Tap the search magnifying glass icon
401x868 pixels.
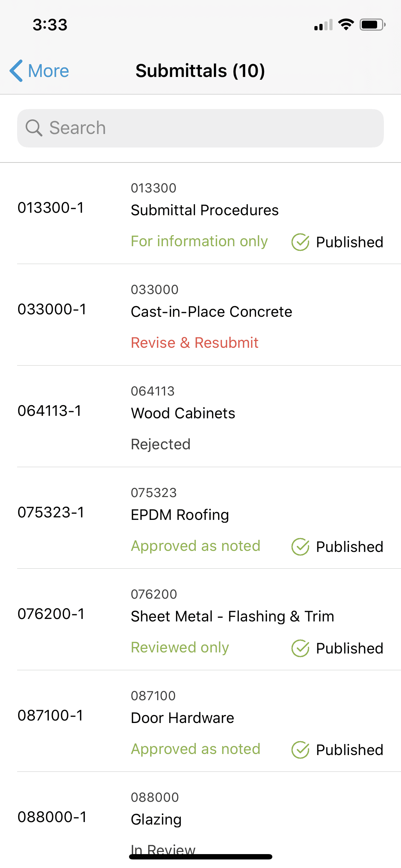[34, 128]
